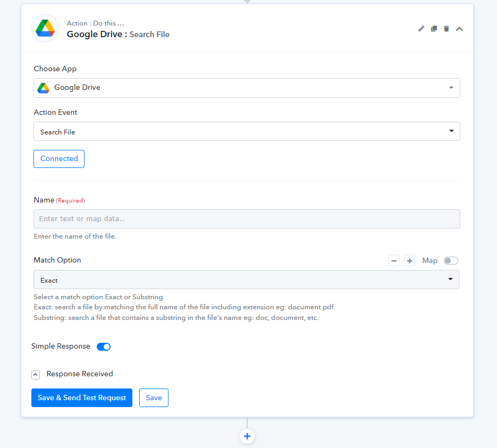Click the Google Drive logo in the header
The width and height of the screenshot is (497, 448).
[x=45, y=28]
